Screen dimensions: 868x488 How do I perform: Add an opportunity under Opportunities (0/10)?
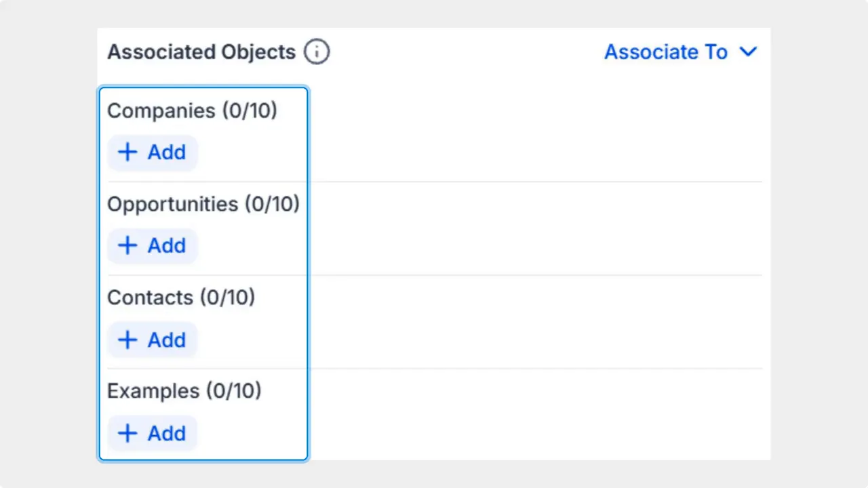(152, 245)
